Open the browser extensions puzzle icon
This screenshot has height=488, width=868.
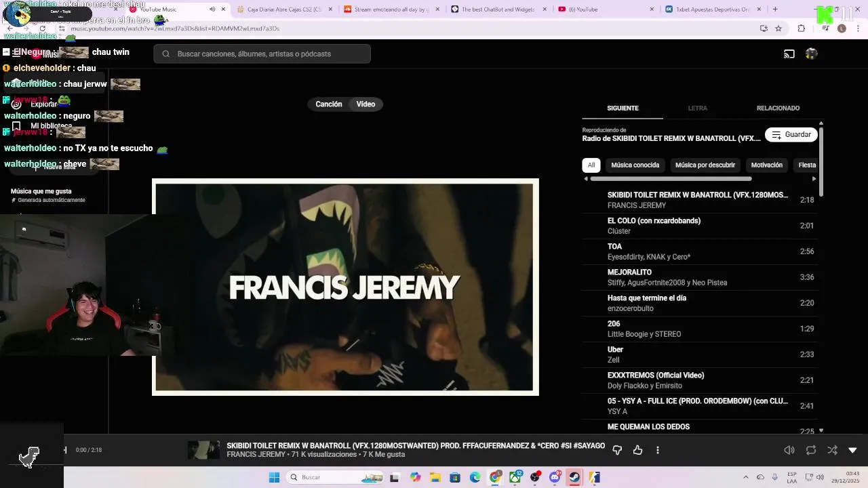pyautogui.click(x=801, y=28)
